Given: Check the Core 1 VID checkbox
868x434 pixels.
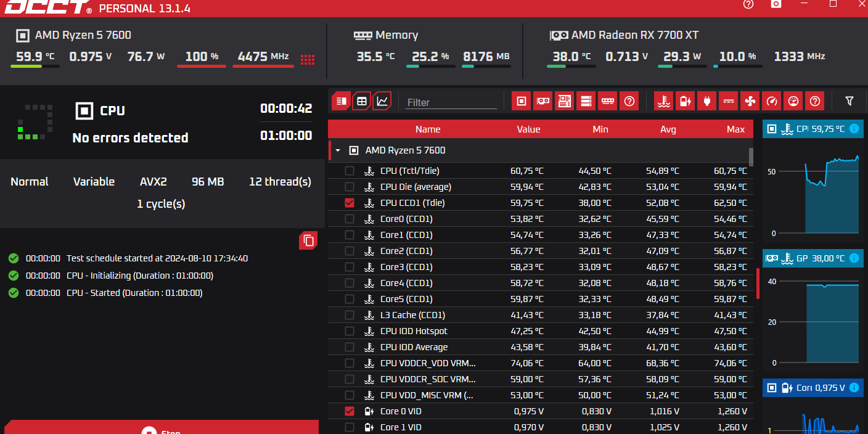Looking at the screenshot, I should point(350,427).
